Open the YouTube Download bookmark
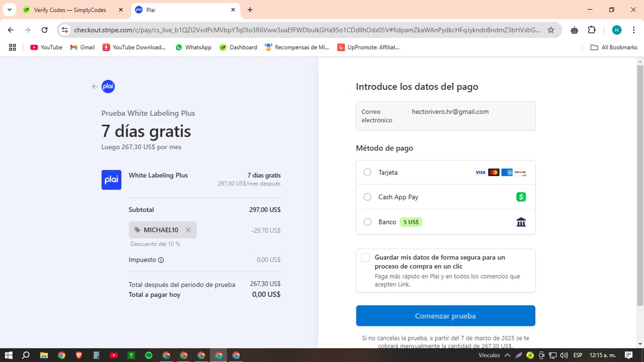Screen dimensions: 644x362 134,47
